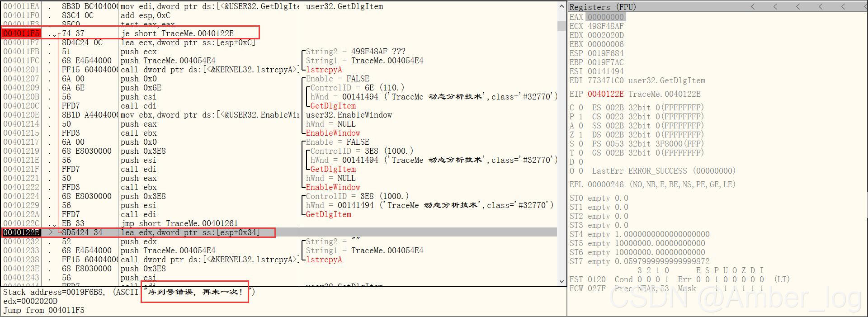Select the row at address 0040120E
This screenshot has width=868, height=317.
click(x=279, y=115)
